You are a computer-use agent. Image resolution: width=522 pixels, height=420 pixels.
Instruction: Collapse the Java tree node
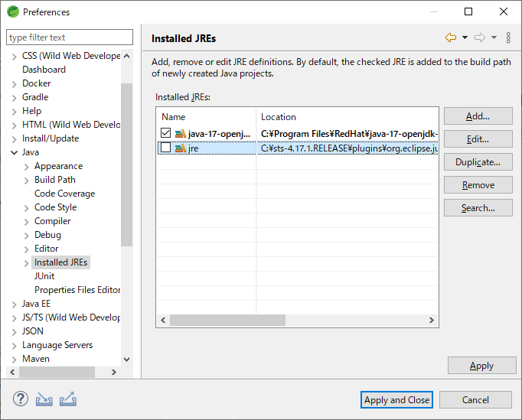14,153
